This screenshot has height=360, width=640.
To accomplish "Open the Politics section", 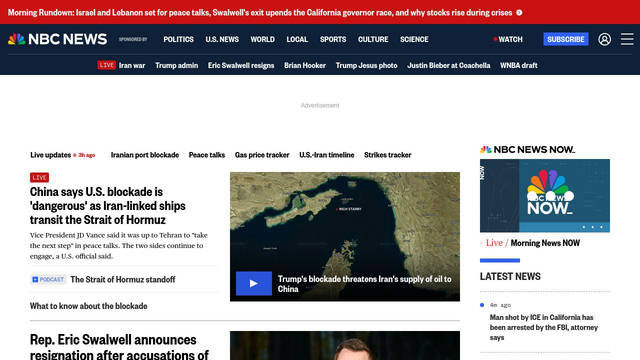I will pyautogui.click(x=178, y=39).
